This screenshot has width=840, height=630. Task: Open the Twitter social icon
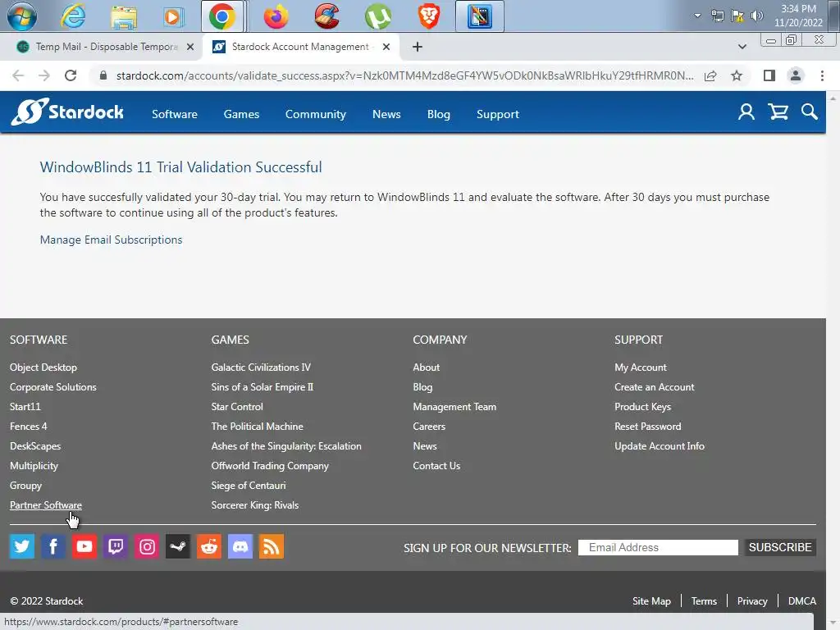[x=22, y=546]
